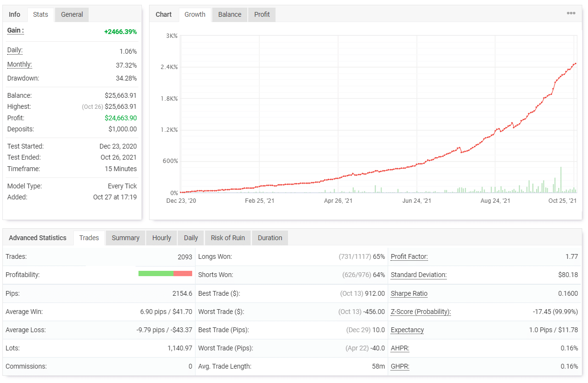588x383 pixels.
Task: Switch to the Info tab
Action: (14, 14)
